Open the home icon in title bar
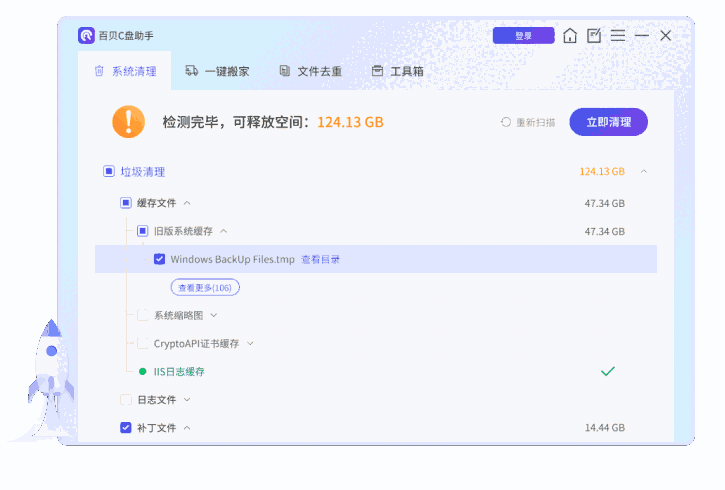This screenshot has width=725, height=490. pyautogui.click(x=570, y=35)
